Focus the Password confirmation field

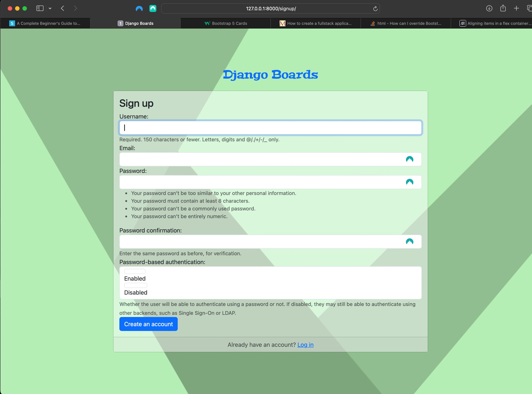270,242
